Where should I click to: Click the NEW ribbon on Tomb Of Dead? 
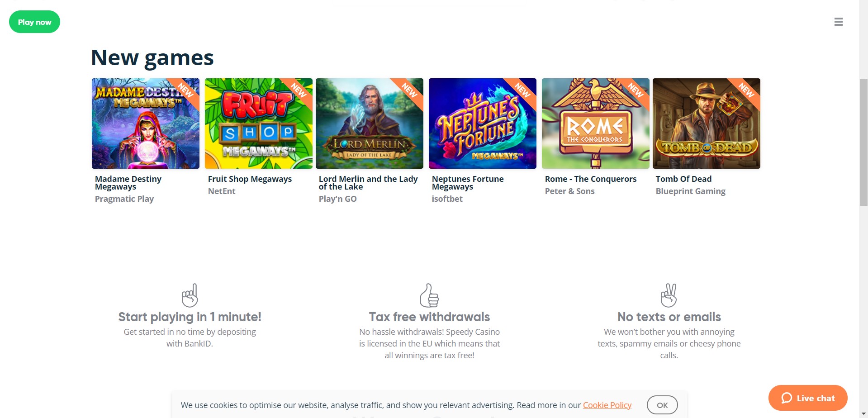pyautogui.click(x=747, y=90)
